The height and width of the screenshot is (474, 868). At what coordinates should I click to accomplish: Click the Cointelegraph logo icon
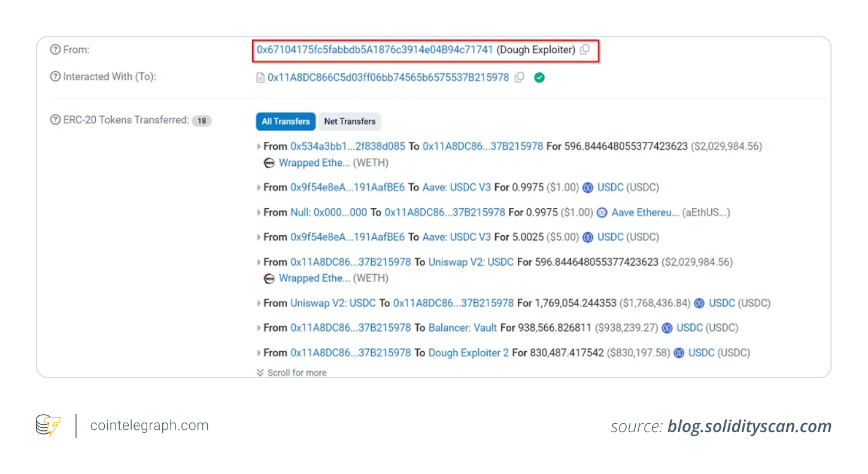[48, 426]
